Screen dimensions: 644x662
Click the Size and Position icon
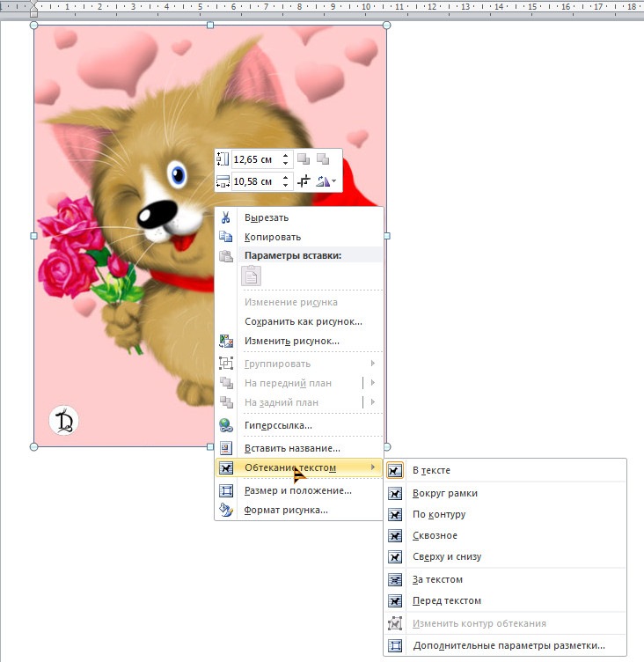(x=226, y=490)
